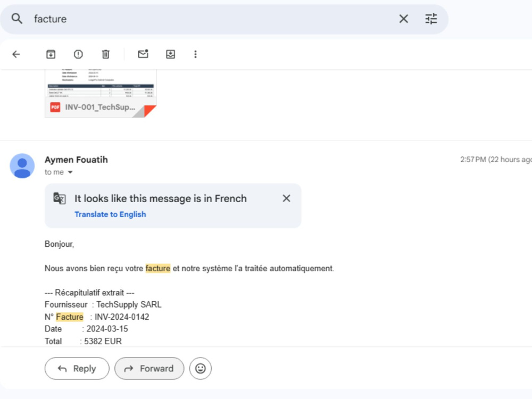Add an emoji reaction
The width and height of the screenshot is (532, 399).
pos(201,369)
